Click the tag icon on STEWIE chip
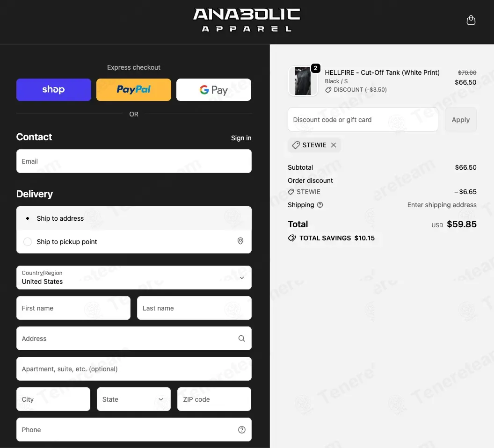 296,145
